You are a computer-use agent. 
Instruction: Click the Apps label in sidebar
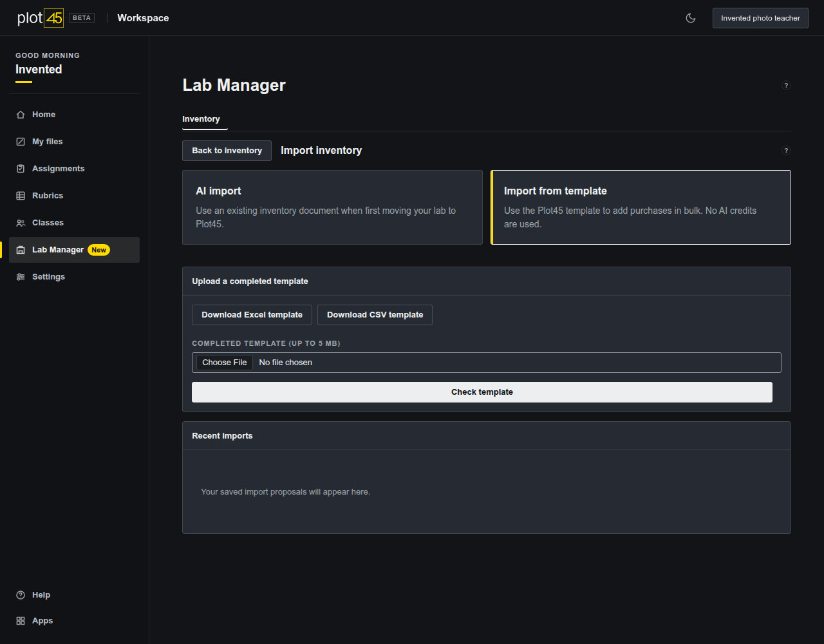42,621
